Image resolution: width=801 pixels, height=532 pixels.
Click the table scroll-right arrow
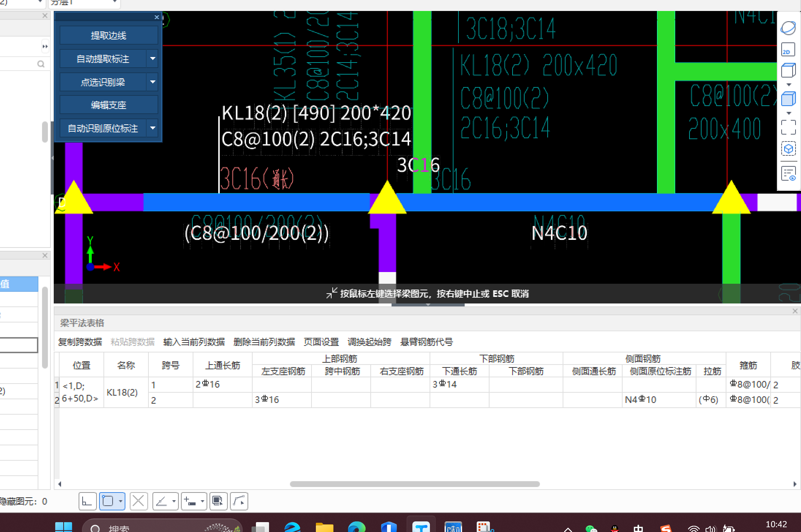click(795, 484)
